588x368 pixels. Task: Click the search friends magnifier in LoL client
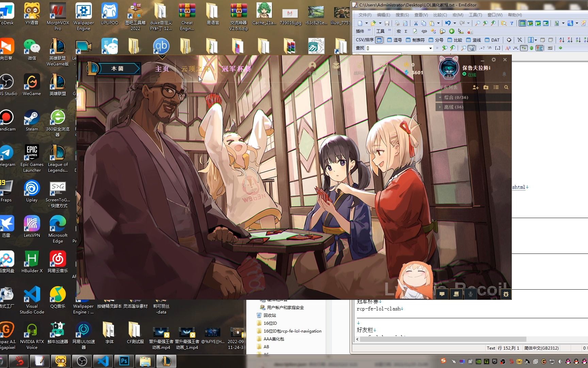coord(506,88)
